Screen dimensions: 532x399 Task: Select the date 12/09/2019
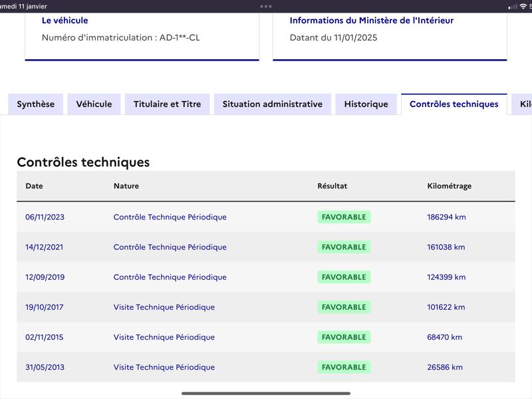tap(45, 277)
